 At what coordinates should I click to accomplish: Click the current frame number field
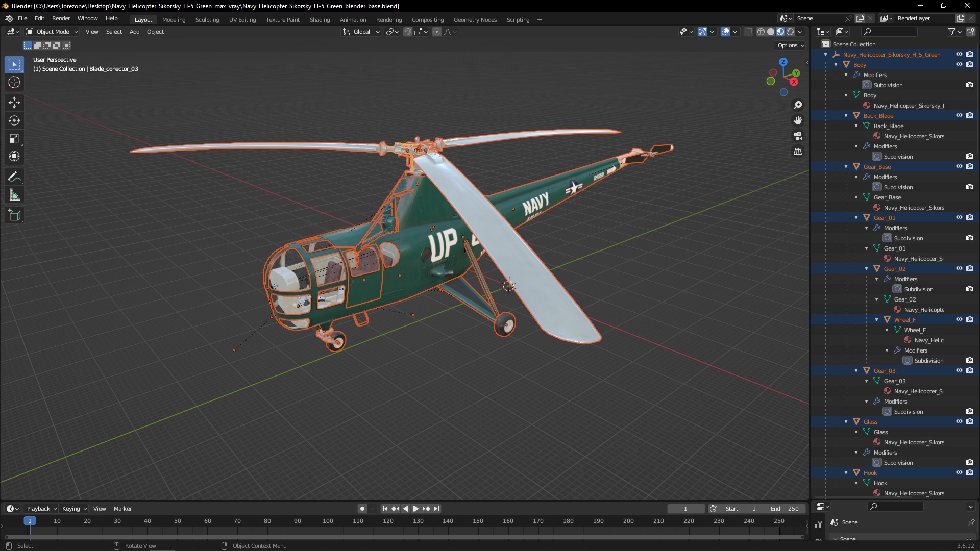[x=685, y=509]
